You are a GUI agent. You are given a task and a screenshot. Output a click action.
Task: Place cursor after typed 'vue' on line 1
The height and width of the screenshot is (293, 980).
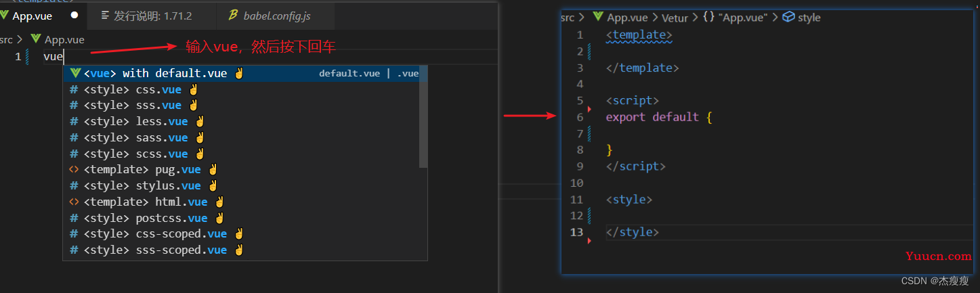tap(63, 57)
